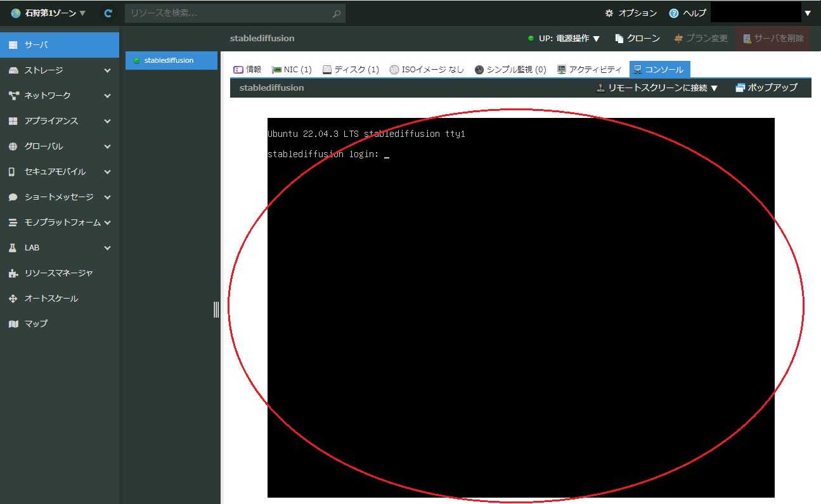Open Resource Manager (リソースマネージャ) in sidebar

coord(58,273)
